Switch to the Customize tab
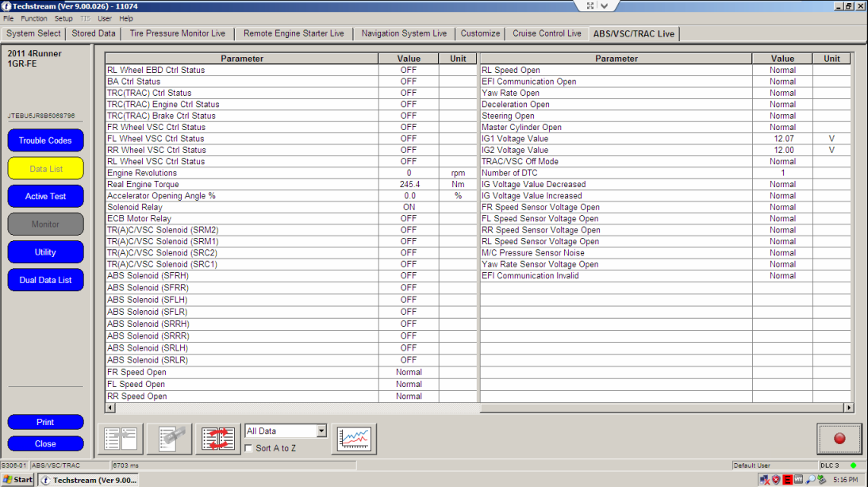The width and height of the screenshot is (868, 487). point(480,33)
